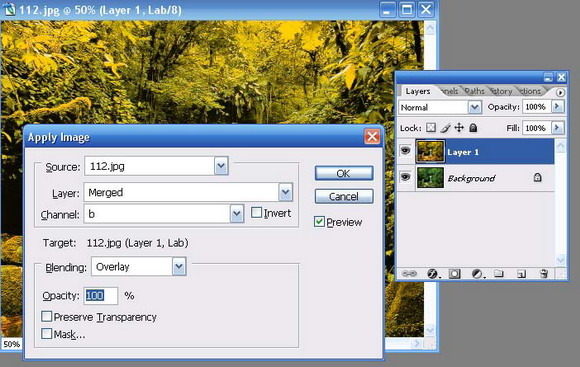The image size is (580, 367).
Task: Add a layer mask
Action: tap(454, 274)
